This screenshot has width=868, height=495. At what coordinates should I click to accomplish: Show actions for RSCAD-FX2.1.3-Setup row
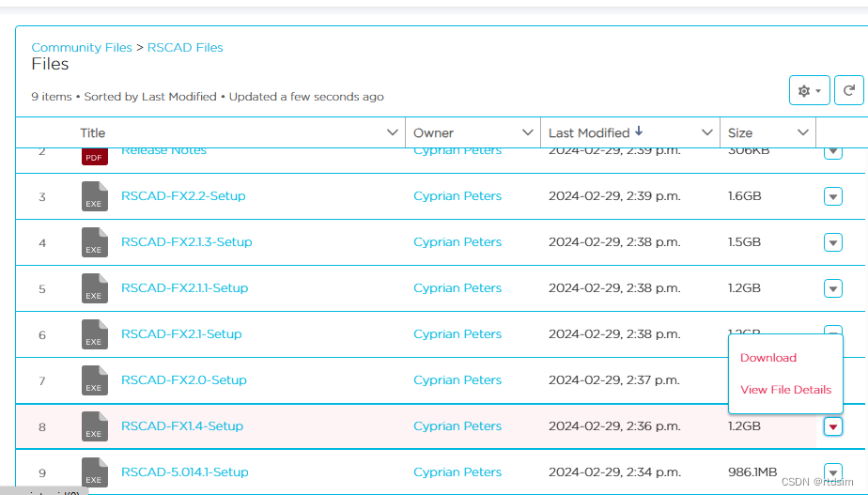[x=832, y=242]
